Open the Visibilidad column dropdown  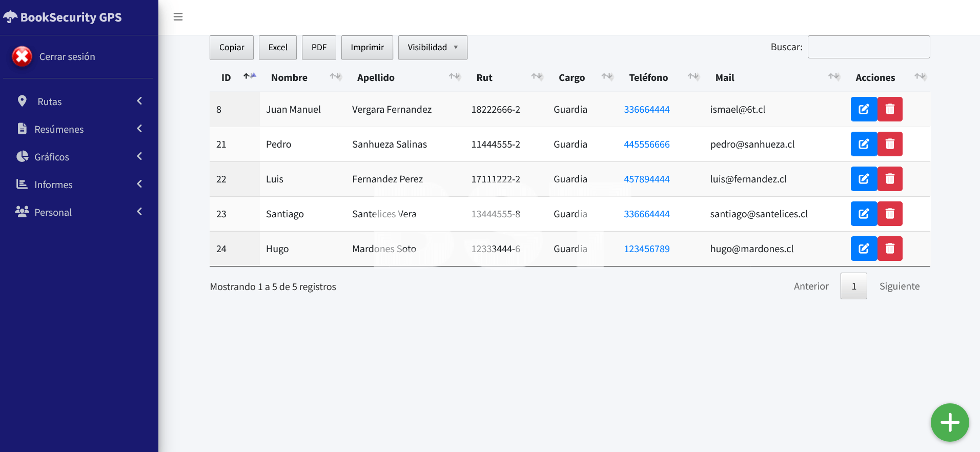[x=433, y=47]
